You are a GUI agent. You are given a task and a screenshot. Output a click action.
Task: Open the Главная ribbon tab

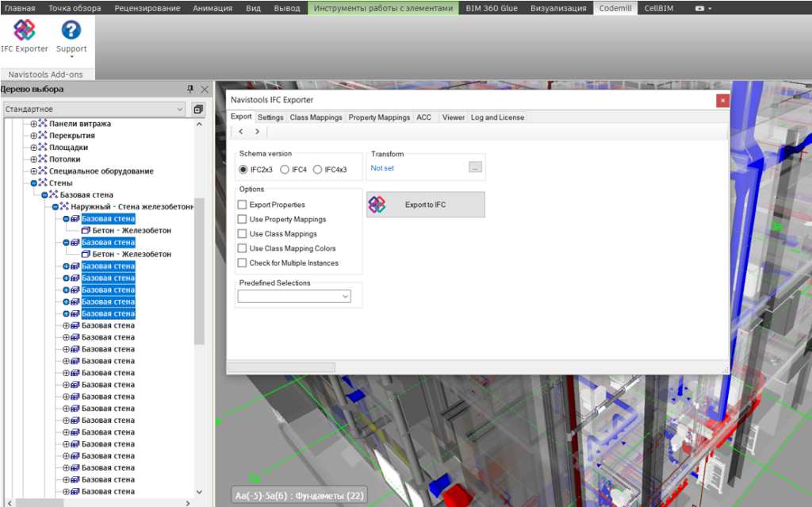[x=20, y=8]
